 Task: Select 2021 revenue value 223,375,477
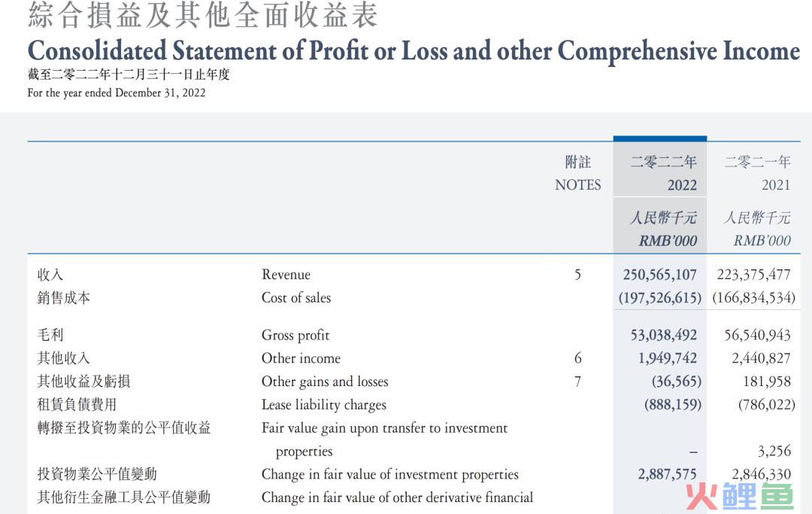pyautogui.click(x=748, y=275)
